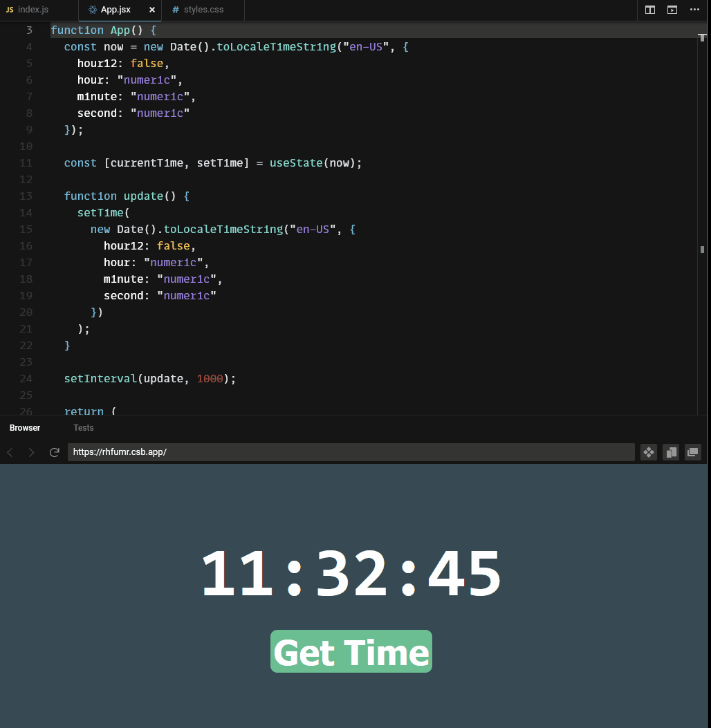Open the three-dot editor options menu
This screenshot has width=711, height=728.
pyautogui.click(x=695, y=10)
